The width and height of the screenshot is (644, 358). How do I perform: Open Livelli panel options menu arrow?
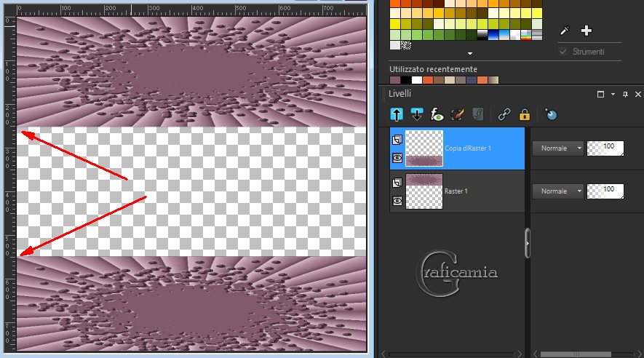tap(613, 95)
